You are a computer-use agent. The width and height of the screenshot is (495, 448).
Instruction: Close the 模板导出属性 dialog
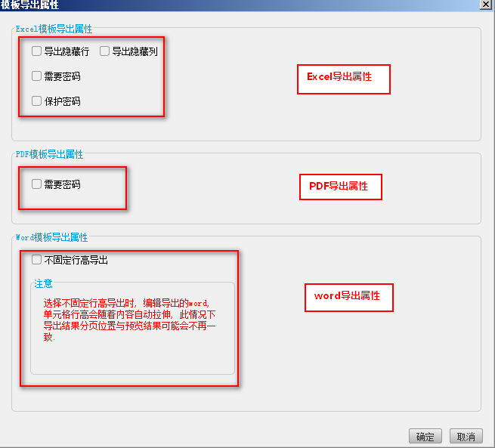pos(485,5)
